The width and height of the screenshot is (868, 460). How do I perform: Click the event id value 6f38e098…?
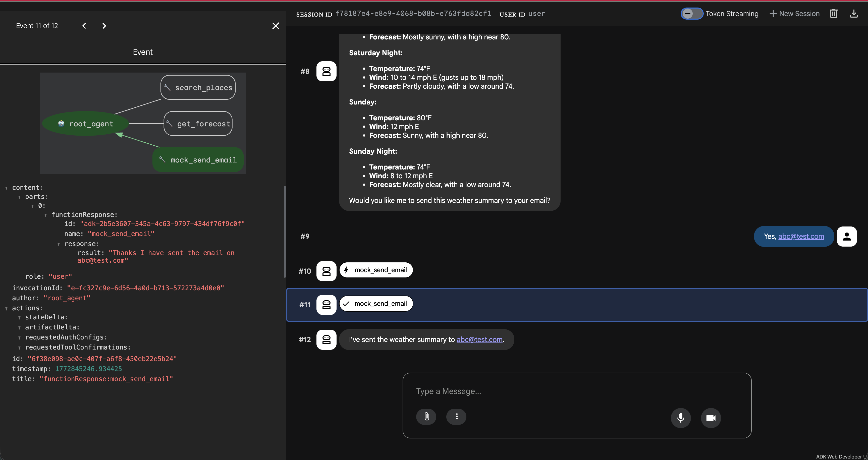coord(102,359)
